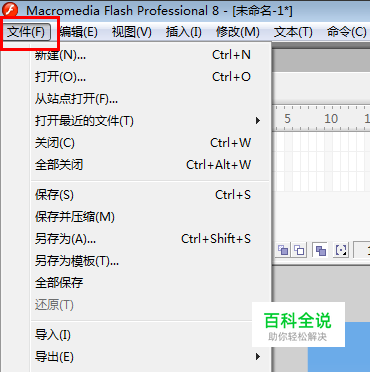This screenshot has width=370, height=372.
Task: Open the Modify Onion Markers dropdown
Action: (340, 250)
